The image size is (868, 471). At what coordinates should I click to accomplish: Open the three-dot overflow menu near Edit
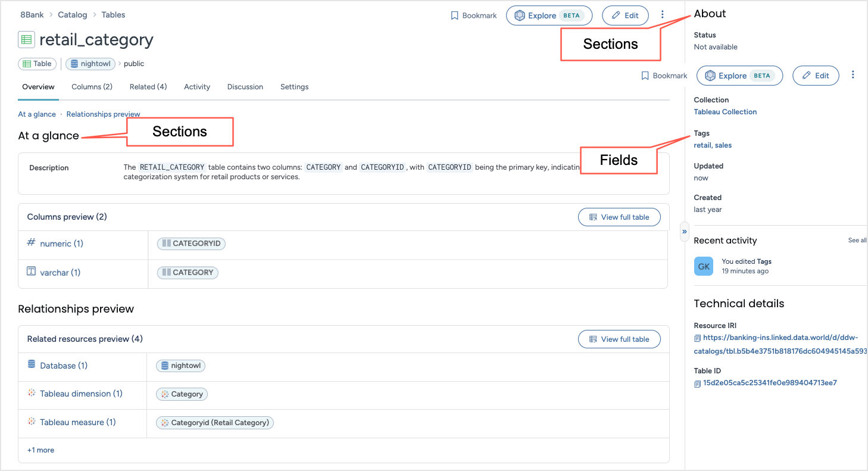point(663,14)
